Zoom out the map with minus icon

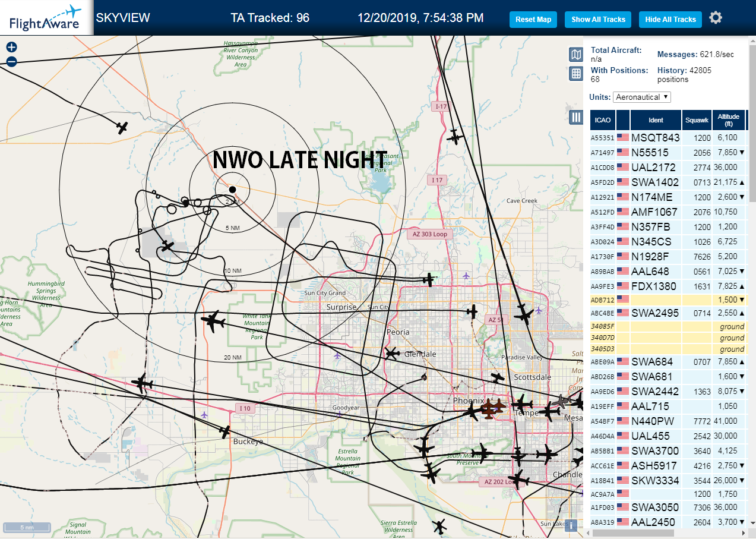click(11, 61)
